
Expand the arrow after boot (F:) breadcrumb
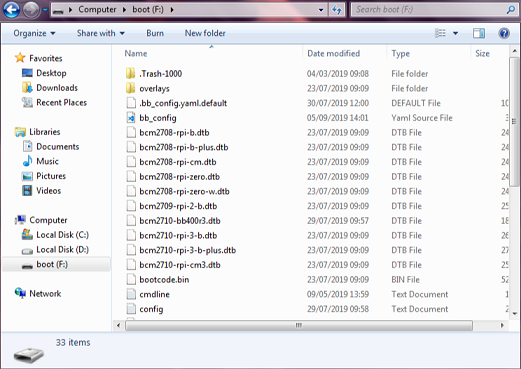(x=172, y=10)
